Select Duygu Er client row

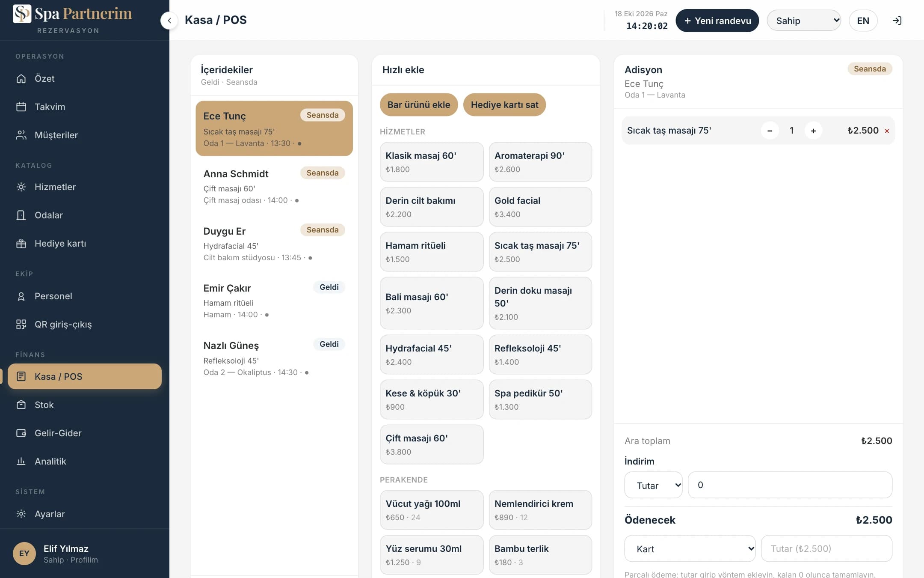pyautogui.click(x=274, y=243)
